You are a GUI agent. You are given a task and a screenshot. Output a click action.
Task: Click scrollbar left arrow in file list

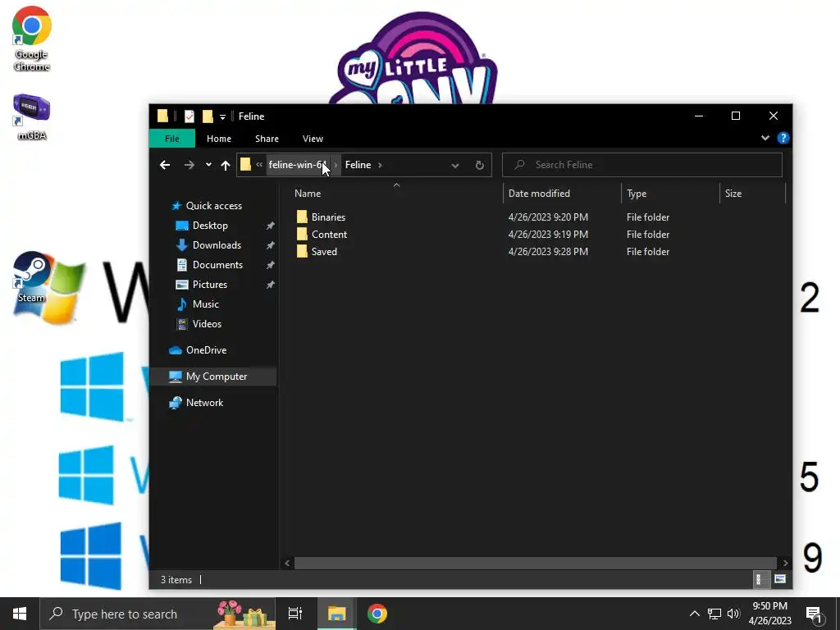pos(287,563)
